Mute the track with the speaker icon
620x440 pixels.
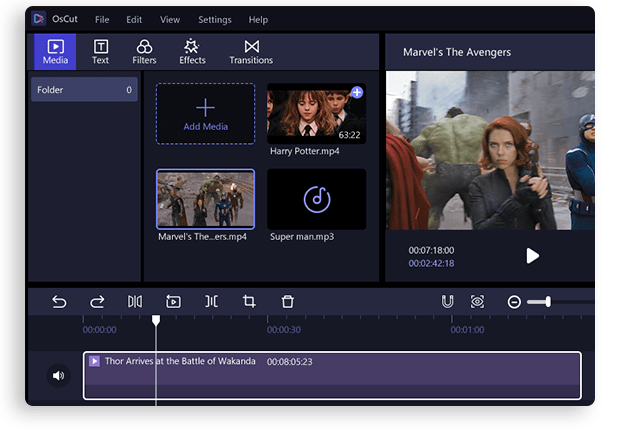(58, 376)
